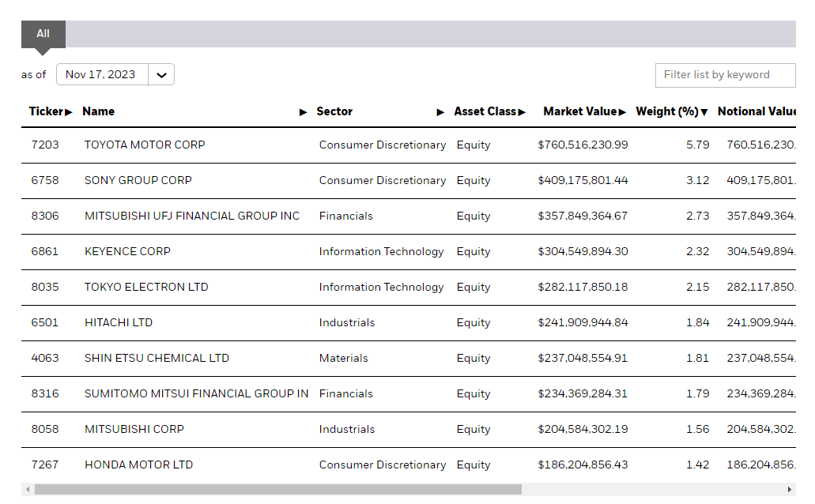The width and height of the screenshot is (815, 504).
Task: Switch to the All tab
Action: click(x=43, y=34)
